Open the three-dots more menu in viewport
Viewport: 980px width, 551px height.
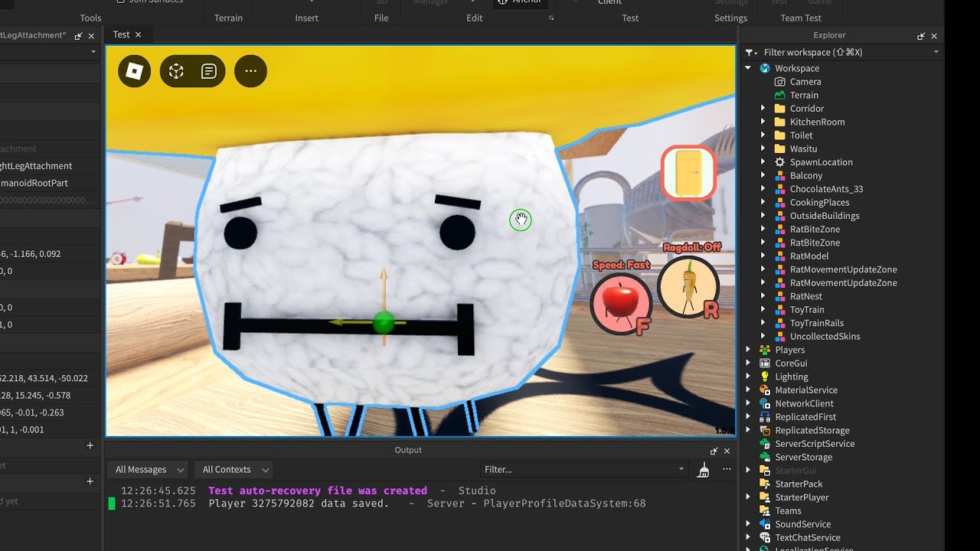tap(250, 71)
